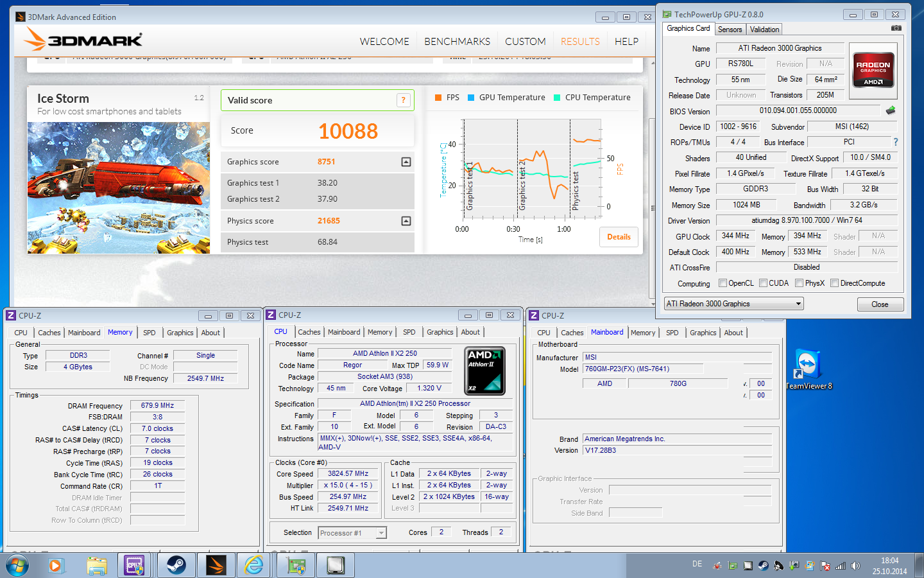924x578 pixels.
Task: Click the taskbar clock 18:04
Action: coord(889,561)
